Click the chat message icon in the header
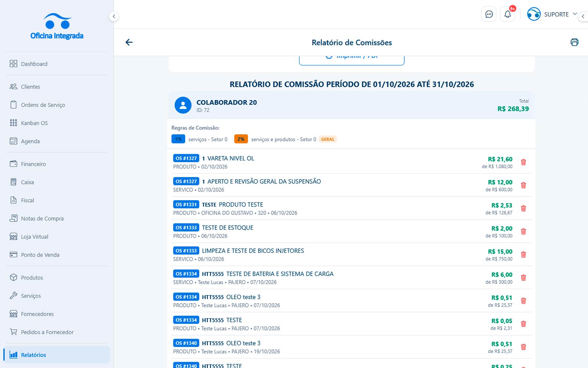The height and width of the screenshot is (368, 588). (x=489, y=14)
